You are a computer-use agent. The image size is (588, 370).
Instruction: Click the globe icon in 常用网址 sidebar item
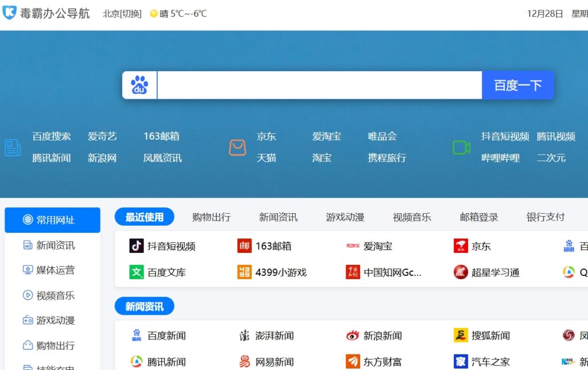(28, 219)
